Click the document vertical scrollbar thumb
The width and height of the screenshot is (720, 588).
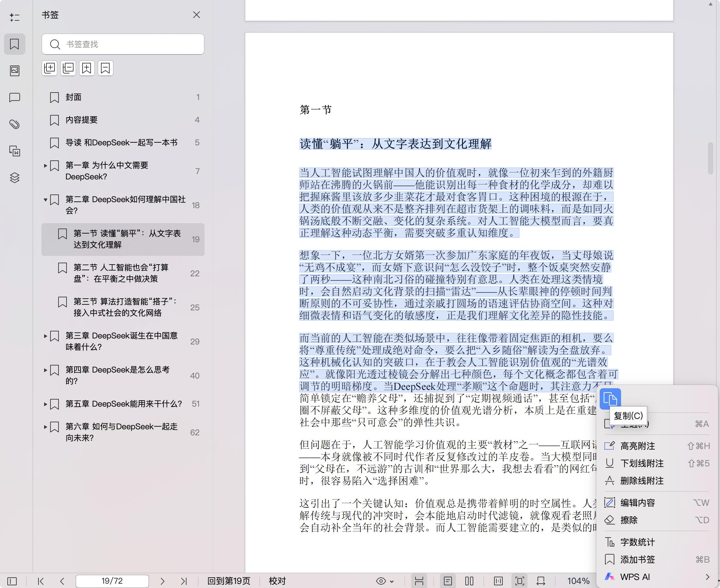point(711,158)
